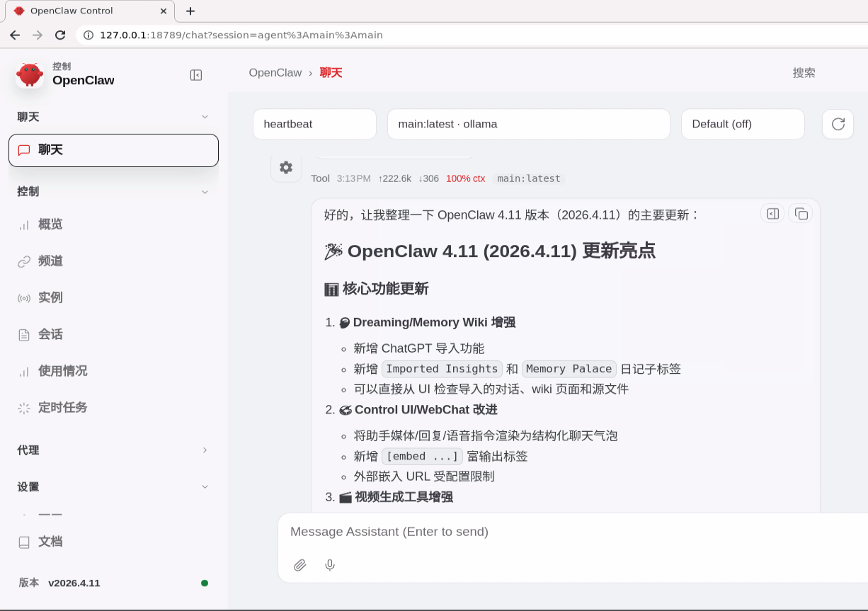Click the bar chart icon beside 概览
The height and width of the screenshot is (611, 868).
[24, 224]
